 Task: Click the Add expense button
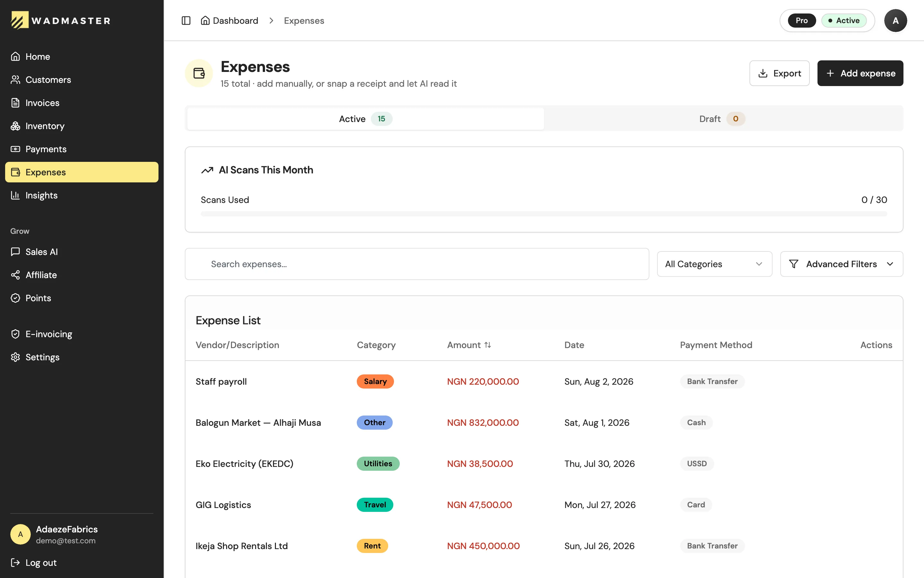pyautogui.click(x=860, y=73)
